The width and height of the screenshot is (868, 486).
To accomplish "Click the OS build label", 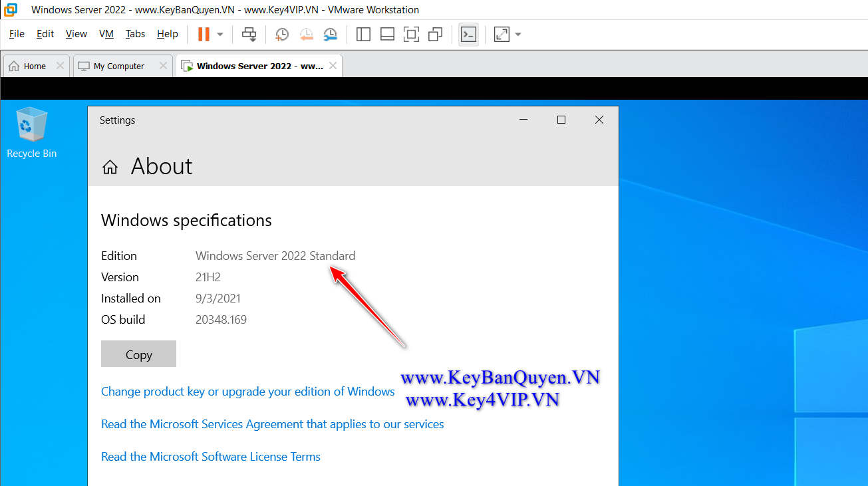I will 123,320.
